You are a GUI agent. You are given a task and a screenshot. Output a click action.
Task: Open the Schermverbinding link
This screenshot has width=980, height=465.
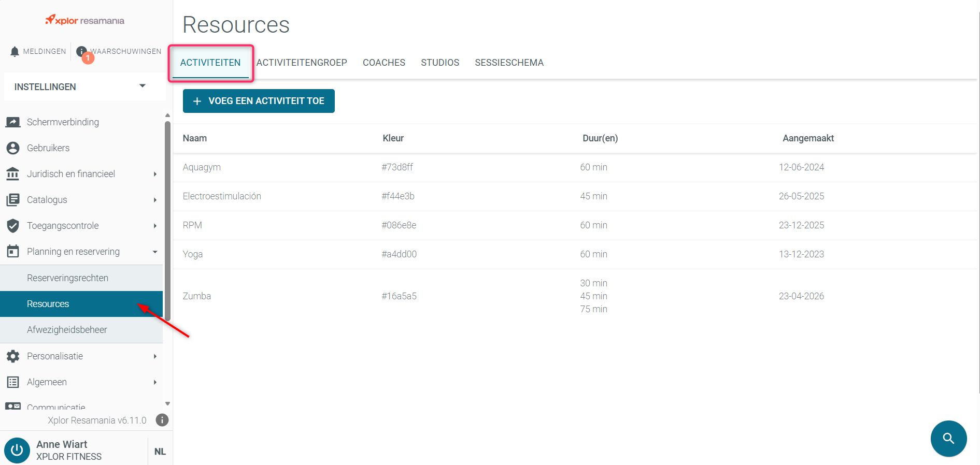tap(63, 122)
